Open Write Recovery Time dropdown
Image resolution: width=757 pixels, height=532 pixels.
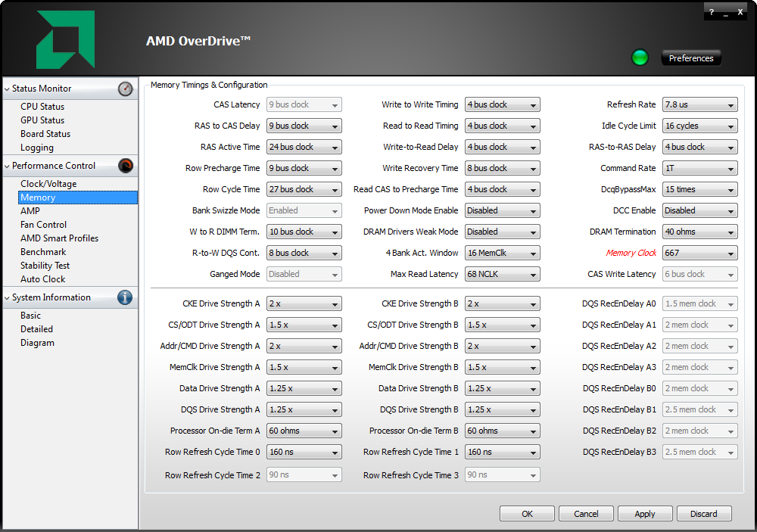click(x=503, y=168)
